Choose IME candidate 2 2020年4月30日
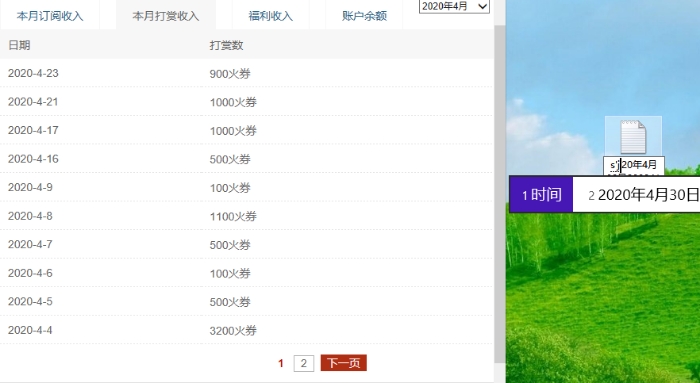The height and width of the screenshot is (383, 700). pyautogui.click(x=643, y=195)
